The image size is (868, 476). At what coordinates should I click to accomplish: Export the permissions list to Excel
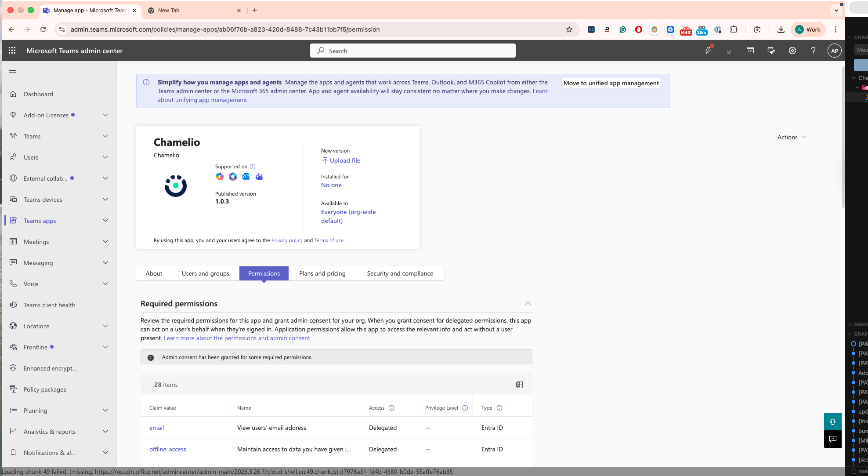519,385
